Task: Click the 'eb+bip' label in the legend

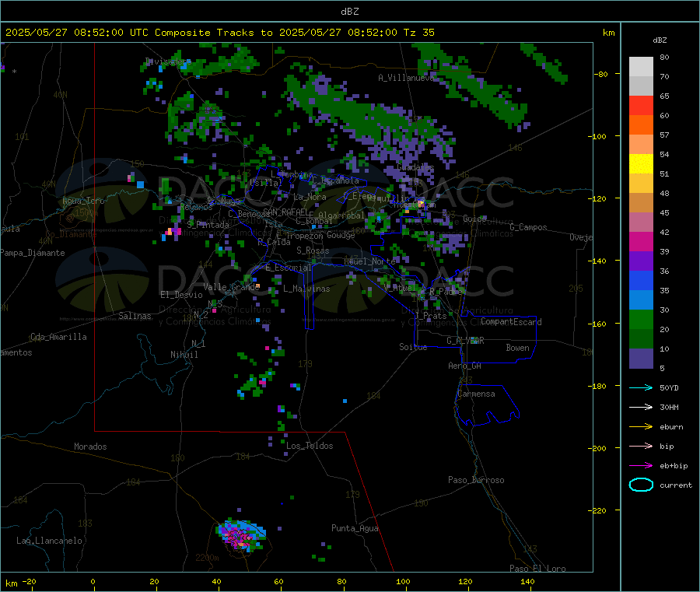Action: (x=674, y=466)
